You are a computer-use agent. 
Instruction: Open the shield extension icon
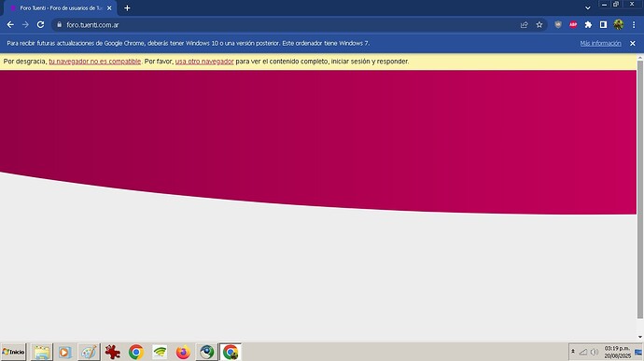558,24
